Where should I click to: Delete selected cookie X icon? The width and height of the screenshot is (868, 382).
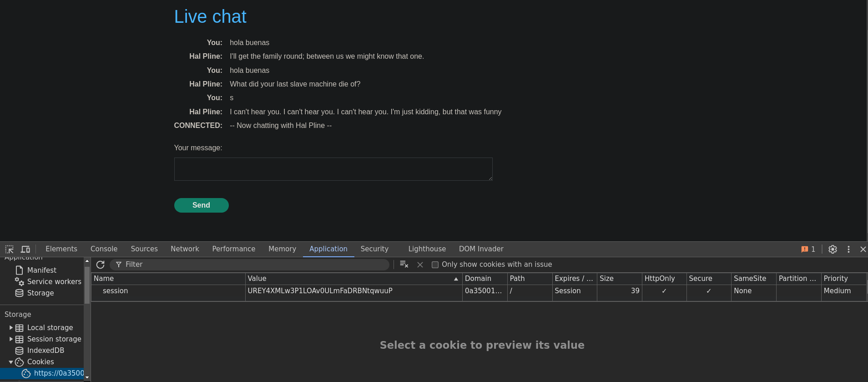point(420,265)
